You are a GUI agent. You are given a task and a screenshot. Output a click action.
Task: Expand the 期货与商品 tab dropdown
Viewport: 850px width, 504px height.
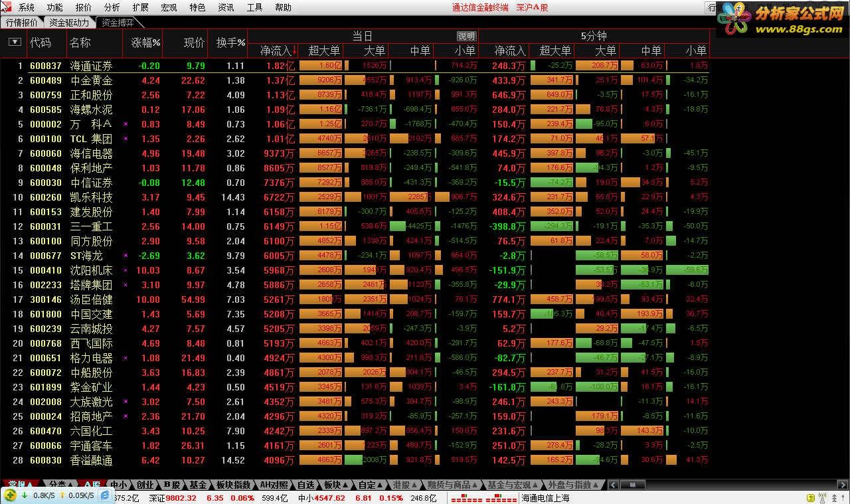452,485
